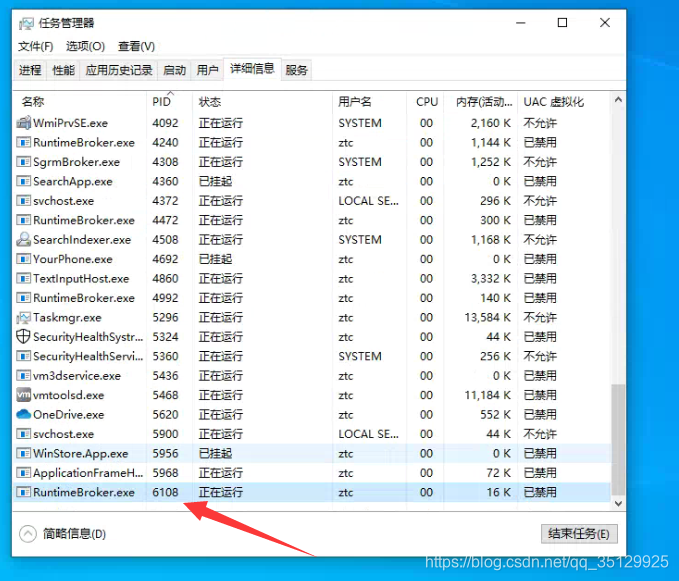
Task: Click the SecurityHealthService process icon
Action: coord(23,356)
